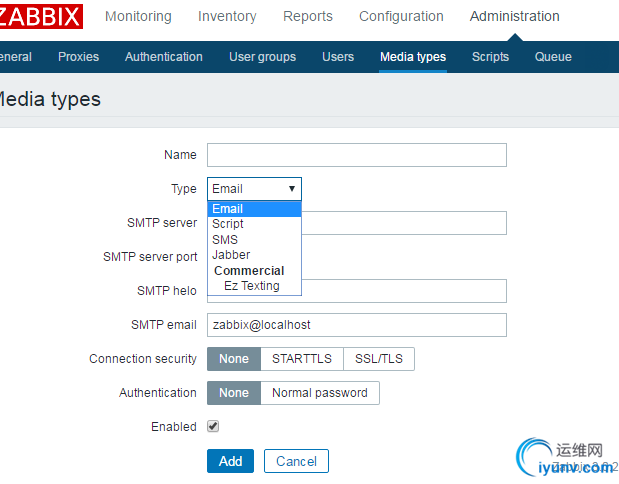Open the Configuration menu
Viewport: 619px width, 484px height.
coord(401,16)
